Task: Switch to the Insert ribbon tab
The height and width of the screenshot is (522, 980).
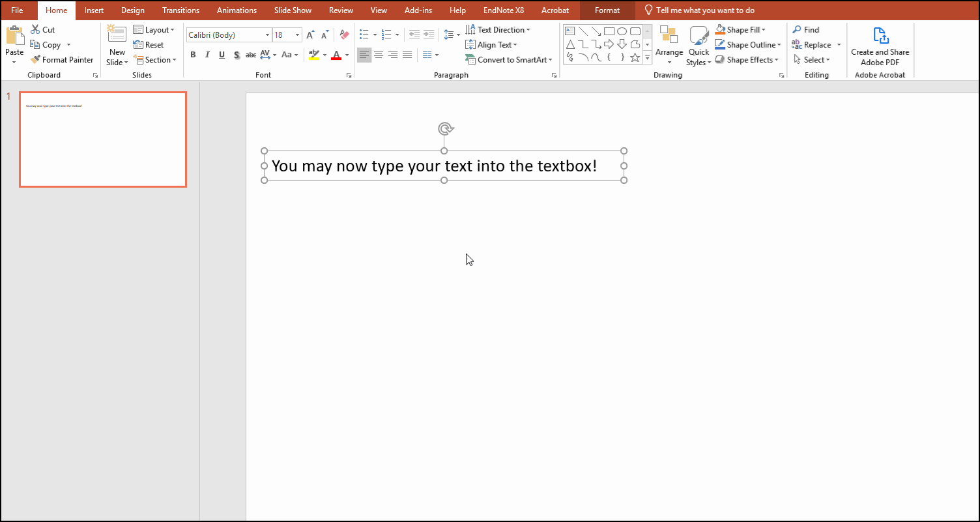Action: [94, 10]
